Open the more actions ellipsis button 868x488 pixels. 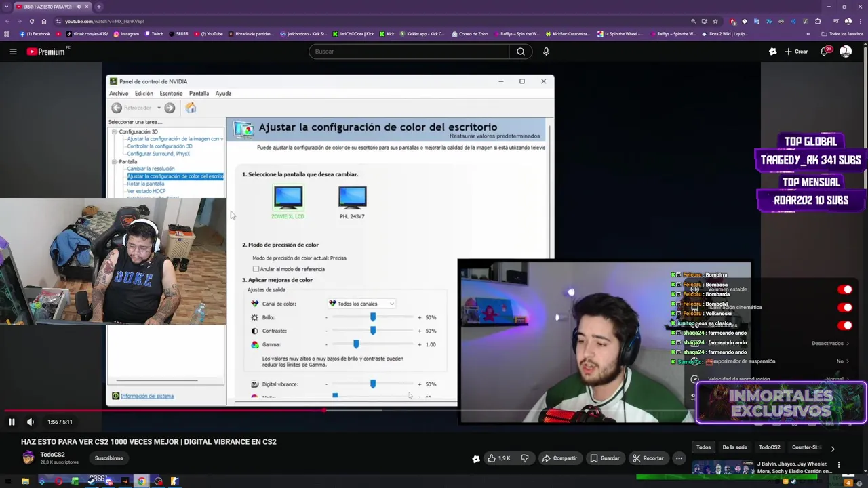tap(679, 458)
